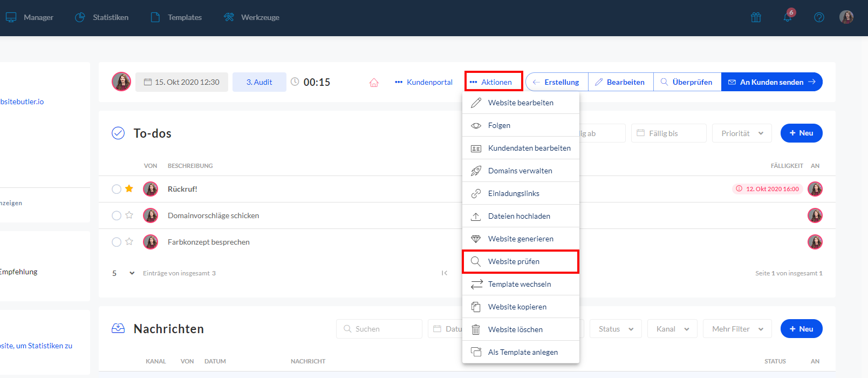The width and height of the screenshot is (868, 378).
Task: Choose Als Template anlegen menu entry
Action: 521,352
